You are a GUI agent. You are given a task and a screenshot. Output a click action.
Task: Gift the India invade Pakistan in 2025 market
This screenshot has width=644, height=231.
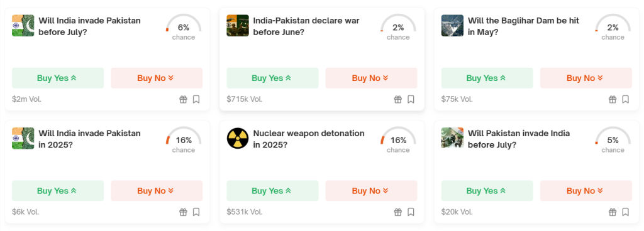[183, 212]
